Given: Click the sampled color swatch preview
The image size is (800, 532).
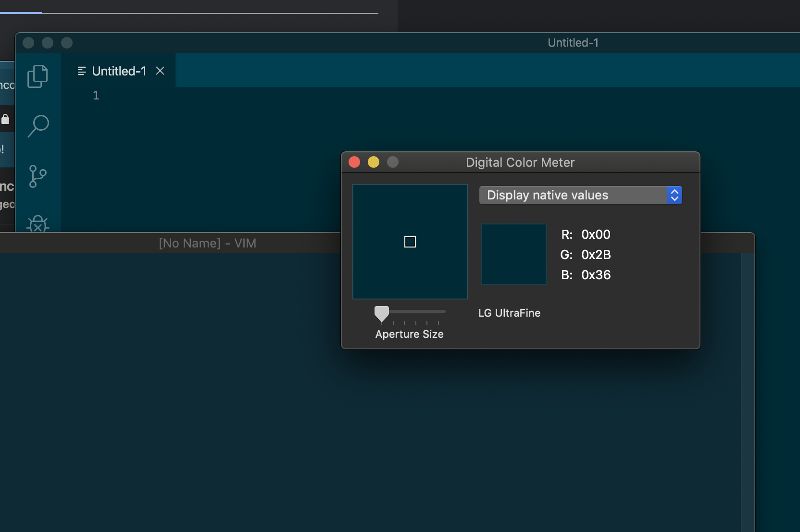Looking at the screenshot, I should [x=513, y=254].
